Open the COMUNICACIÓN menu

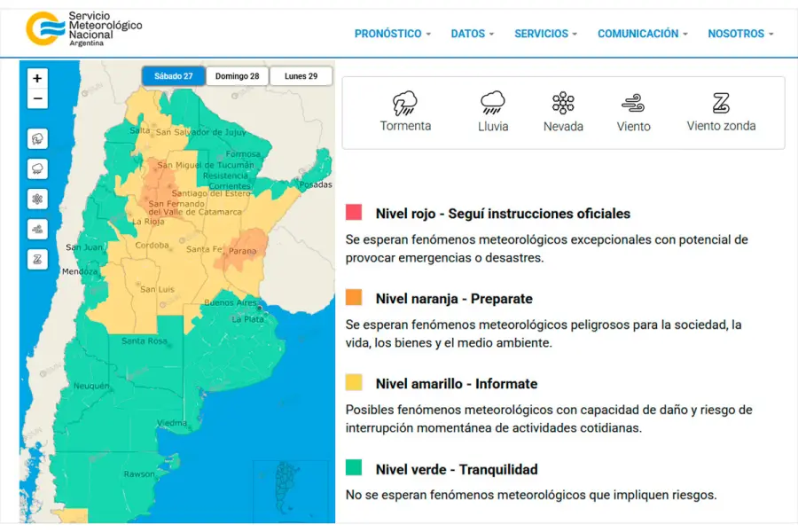pos(642,34)
